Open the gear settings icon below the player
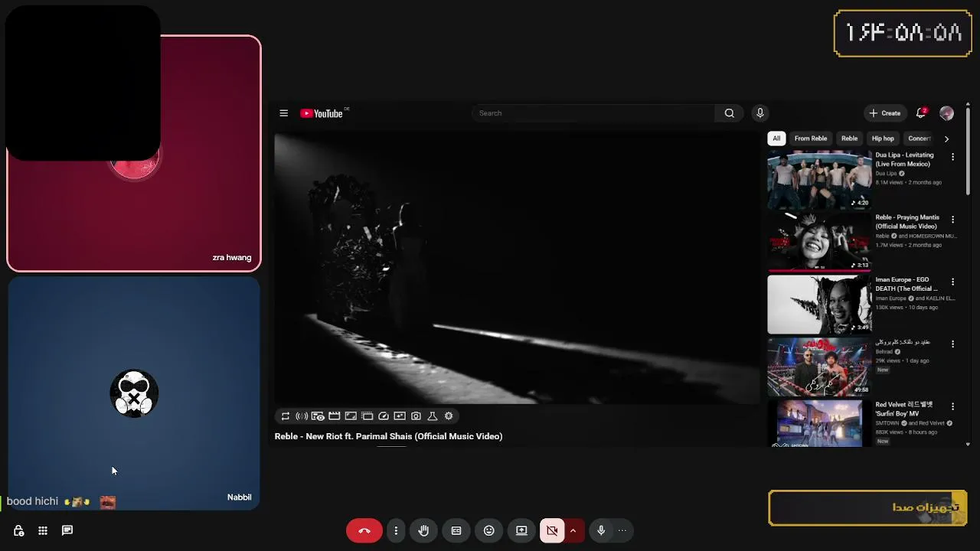The image size is (980, 551). tap(449, 416)
